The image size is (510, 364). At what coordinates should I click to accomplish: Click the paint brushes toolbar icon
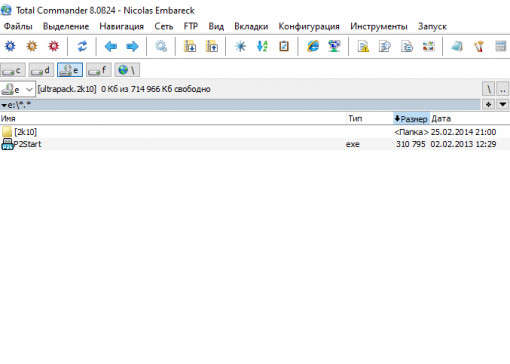(x=479, y=46)
